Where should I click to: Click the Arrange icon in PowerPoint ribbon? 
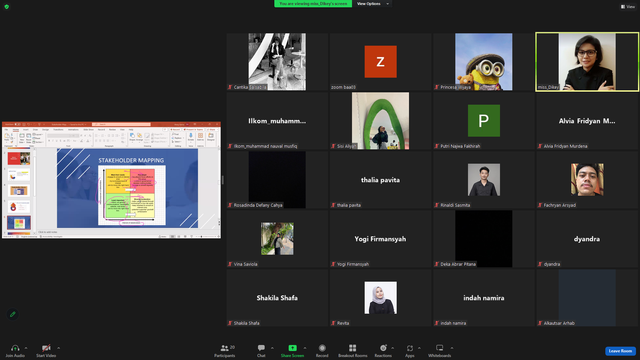pos(140,137)
